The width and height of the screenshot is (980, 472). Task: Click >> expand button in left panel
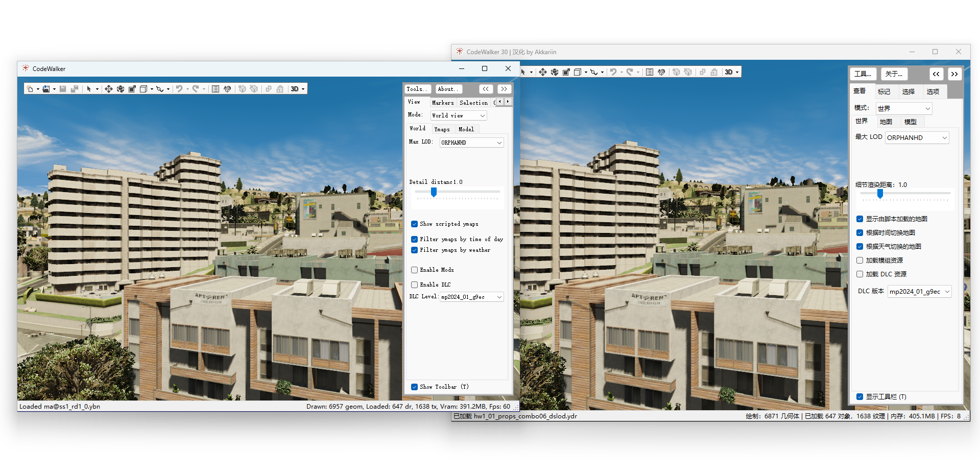click(x=504, y=89)
